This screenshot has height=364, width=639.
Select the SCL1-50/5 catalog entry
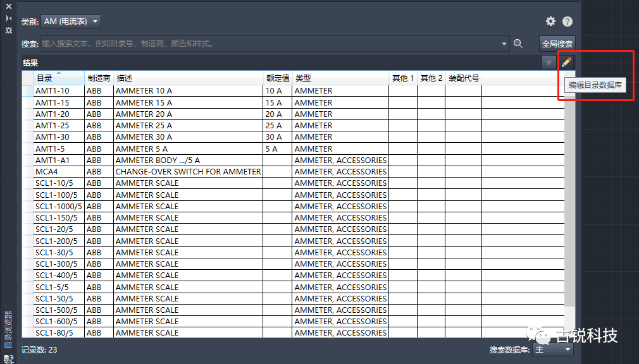[x=54, y=298]
